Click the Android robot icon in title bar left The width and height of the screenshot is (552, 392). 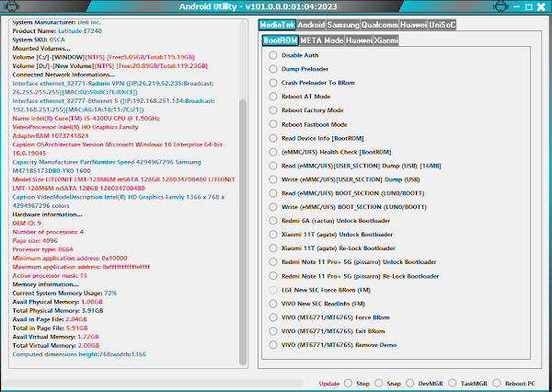[x=11, y=6]
